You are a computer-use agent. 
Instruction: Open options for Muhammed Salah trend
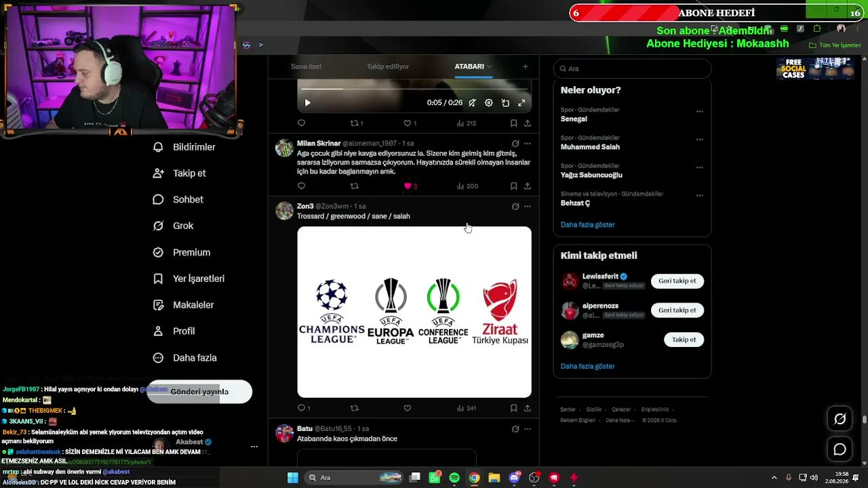point(699,139)
